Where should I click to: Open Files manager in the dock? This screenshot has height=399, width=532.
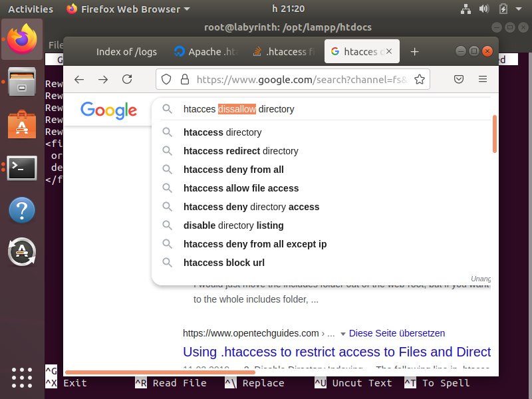[x=22, y=81]
